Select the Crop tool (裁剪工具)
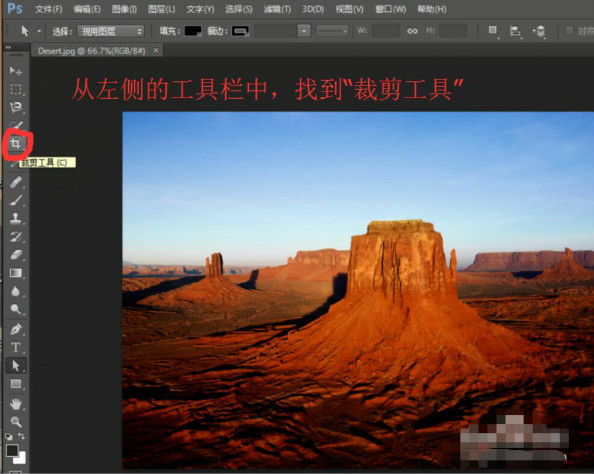594x474 pixels. coord(16,143)
